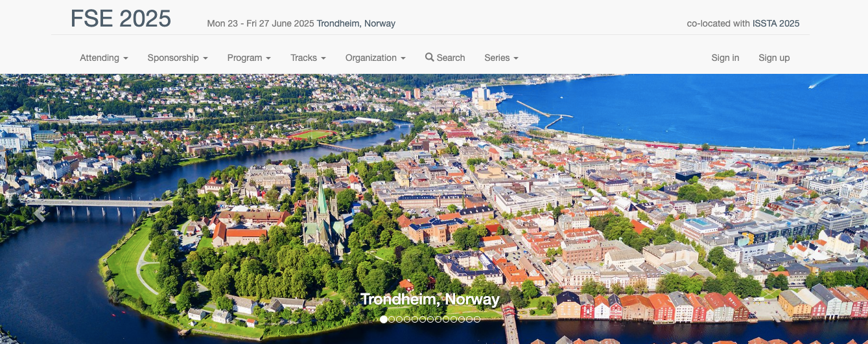Open the FSE 2025 home title

(x=121, y=19)
